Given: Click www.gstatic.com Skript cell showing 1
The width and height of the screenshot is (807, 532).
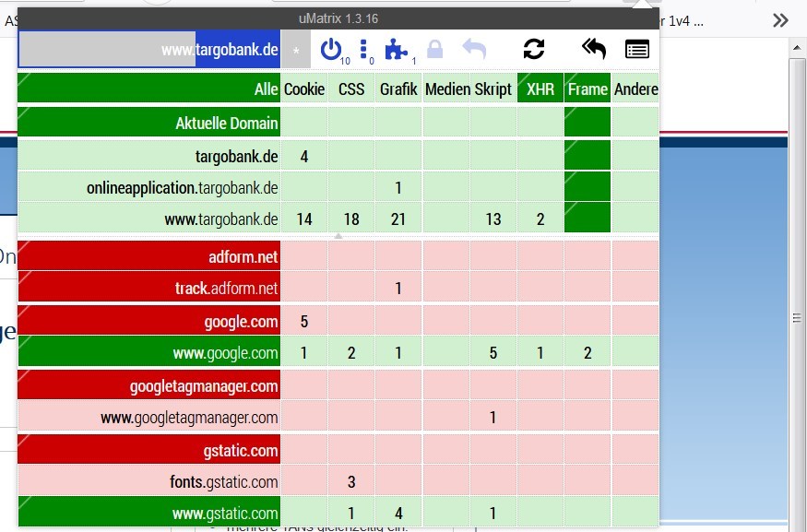Looking at the screenshot, I should 493,513.
